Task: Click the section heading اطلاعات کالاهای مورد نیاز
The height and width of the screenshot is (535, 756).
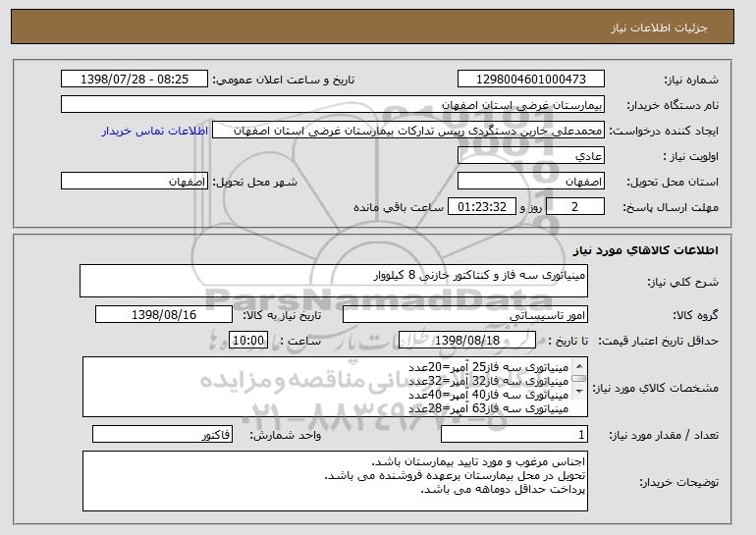Action: click(x=646, y=249)
